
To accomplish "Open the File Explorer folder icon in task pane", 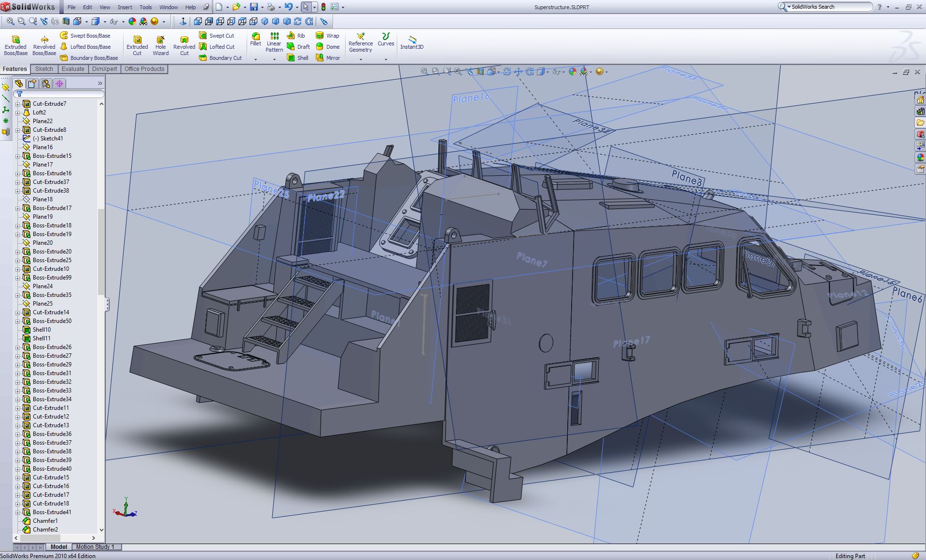I will coord(920,123).
